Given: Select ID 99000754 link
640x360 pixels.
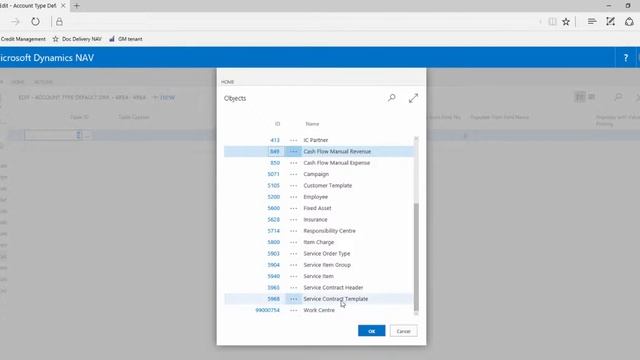Looking at the screenshot, I should [x=267, y=310].
